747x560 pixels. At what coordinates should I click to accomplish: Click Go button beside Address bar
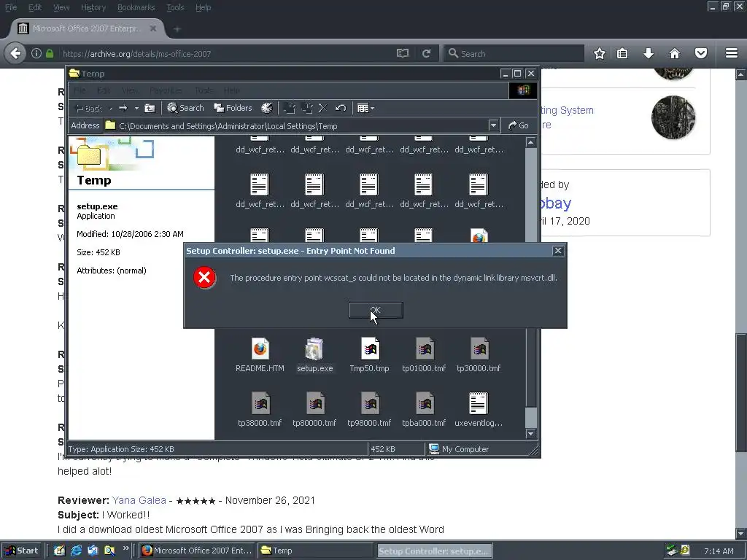[x=519, y=125]
